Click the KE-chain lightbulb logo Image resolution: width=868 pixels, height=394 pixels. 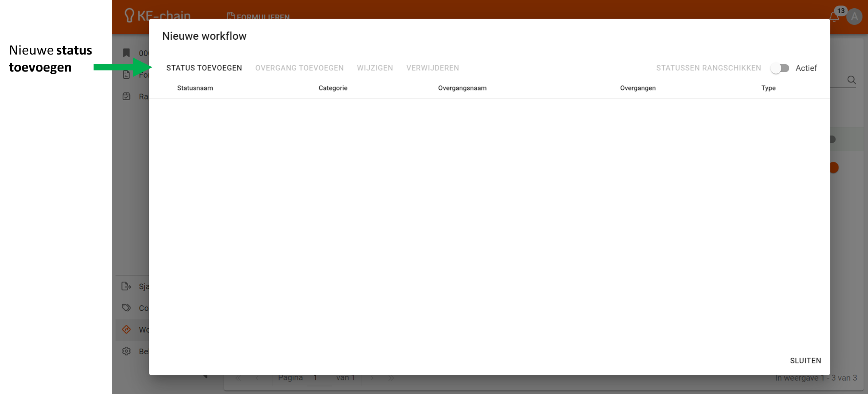tap(129, 15)
